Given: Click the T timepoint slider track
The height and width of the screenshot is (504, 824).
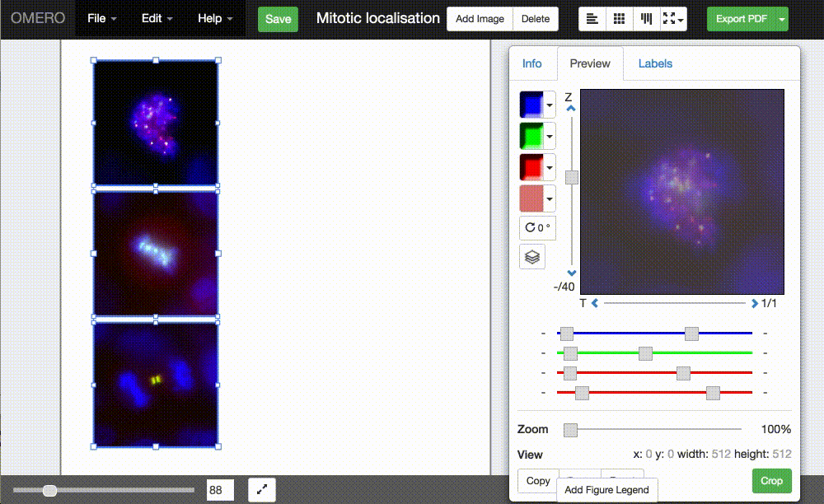Looking at the screenshot, I should pyautogui.click(x=675, y=303).
